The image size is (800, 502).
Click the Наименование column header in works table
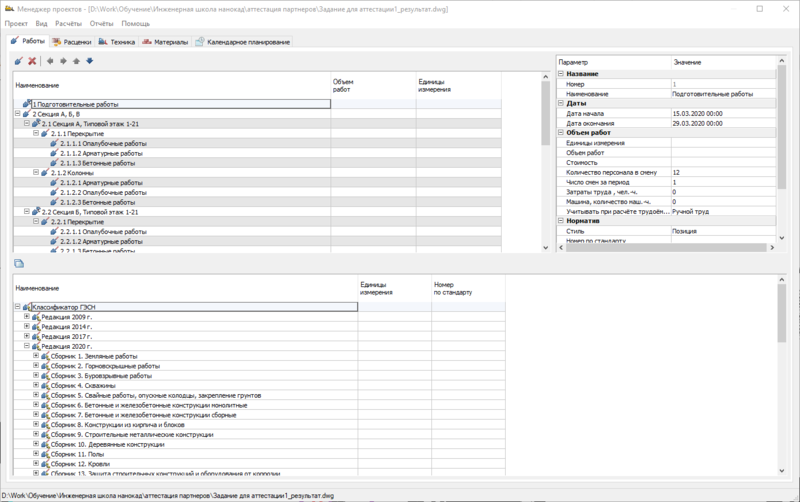pyautogui.click(x=170, y=85)
